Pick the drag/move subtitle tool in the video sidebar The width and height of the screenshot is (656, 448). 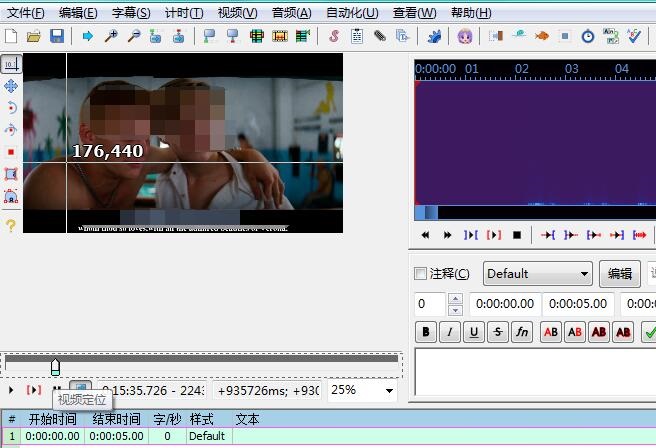click(11, 86)
